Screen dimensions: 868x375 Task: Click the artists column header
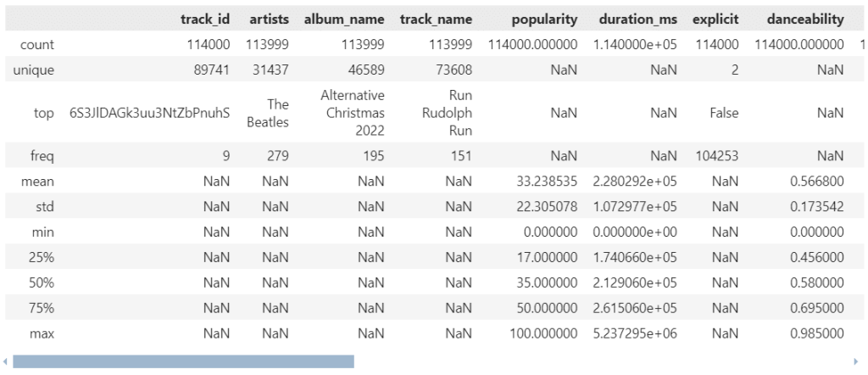[269, 19]
